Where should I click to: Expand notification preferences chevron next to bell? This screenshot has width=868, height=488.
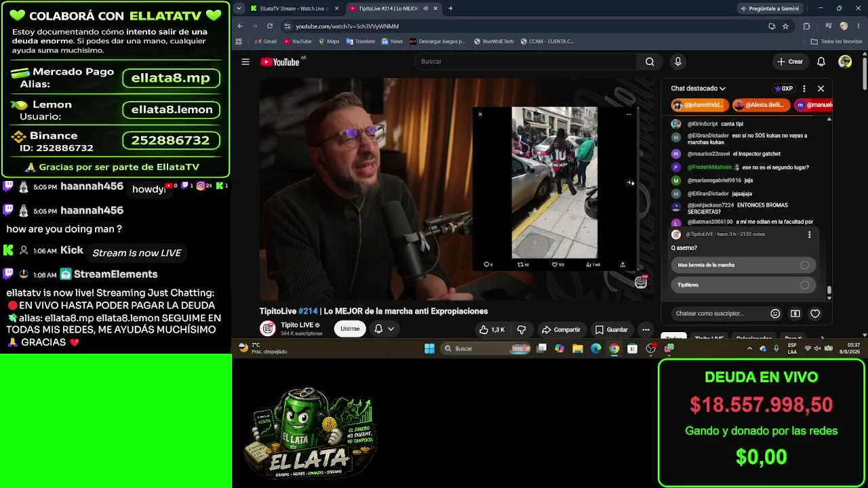(391, 329)
